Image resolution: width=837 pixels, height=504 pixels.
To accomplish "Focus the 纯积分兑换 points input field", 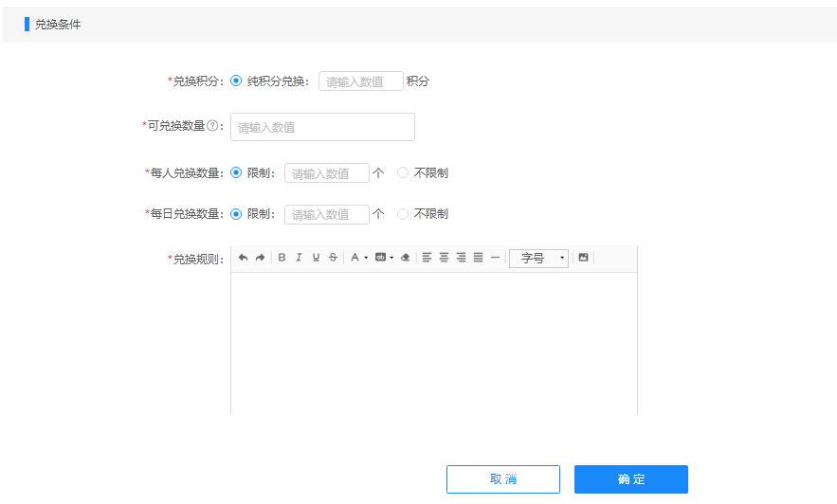I will click(361, 81).
